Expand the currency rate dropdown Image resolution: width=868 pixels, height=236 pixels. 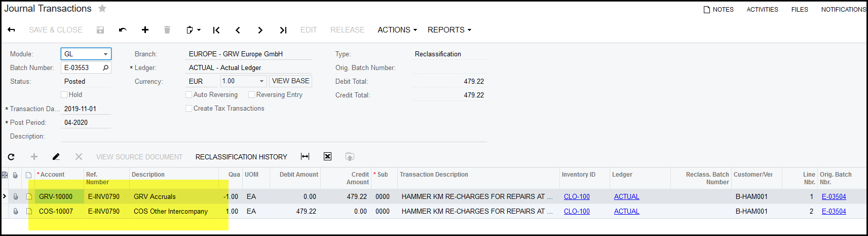pos(261,81)
